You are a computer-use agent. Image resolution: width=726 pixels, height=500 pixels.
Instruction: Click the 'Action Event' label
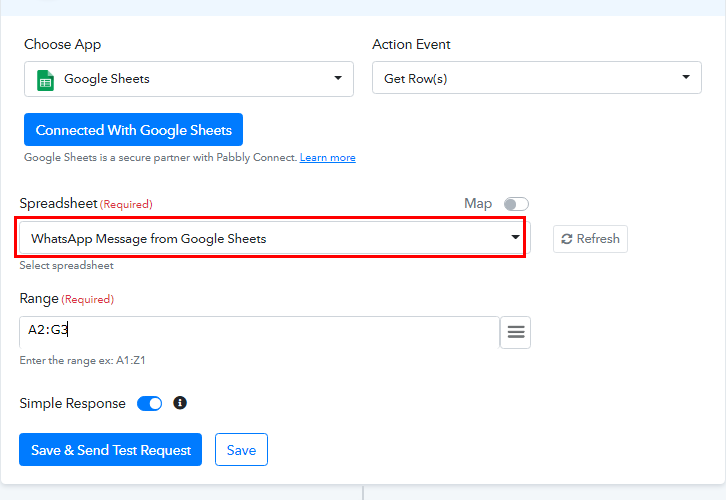coord(411,44)
